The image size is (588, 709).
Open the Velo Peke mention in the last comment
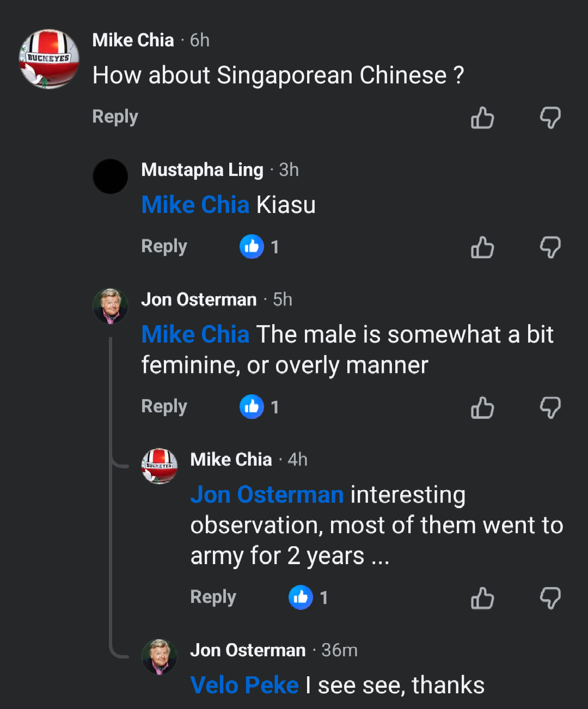(244, 684)
